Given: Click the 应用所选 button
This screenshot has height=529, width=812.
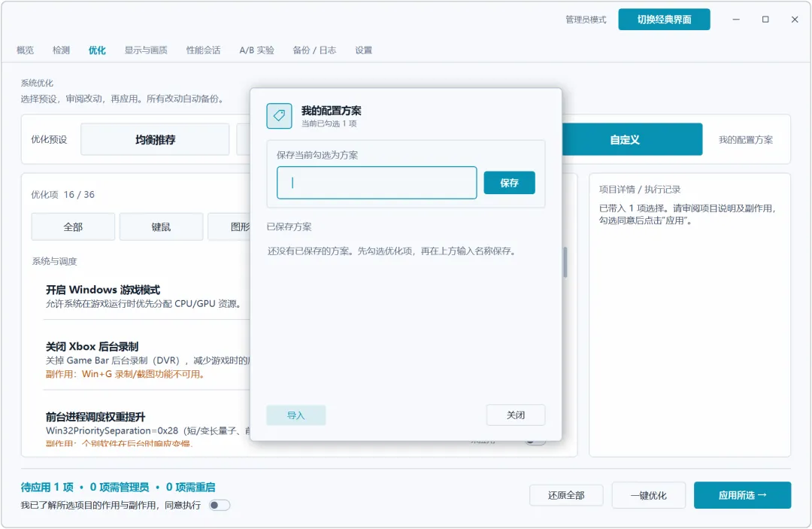Looking at the screenshot, I should point(742,495).
